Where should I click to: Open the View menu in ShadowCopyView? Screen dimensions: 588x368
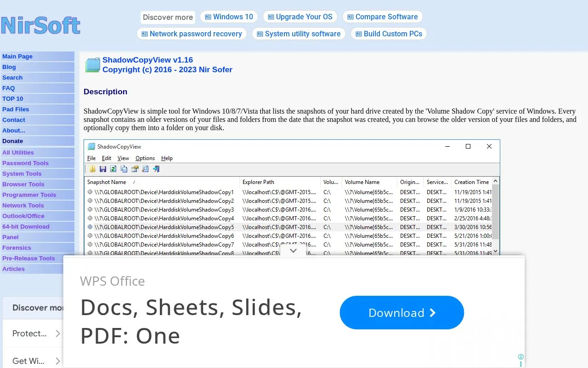123,158
